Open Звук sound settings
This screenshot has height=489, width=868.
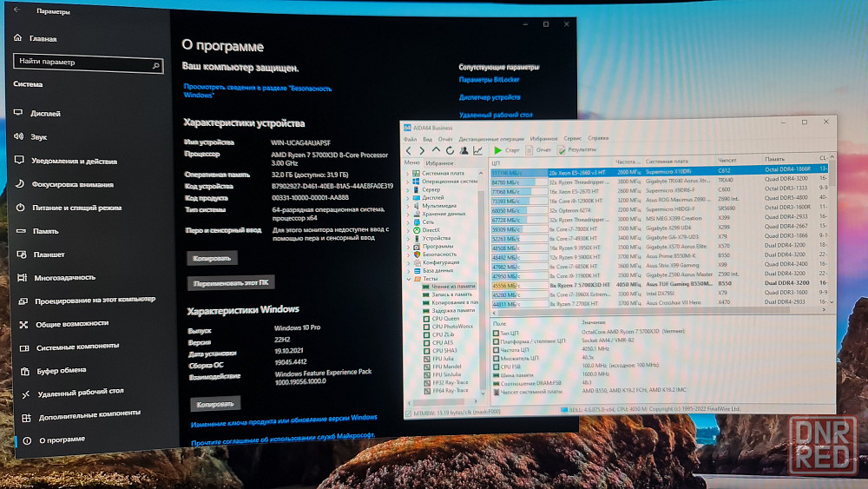(31, 136)
